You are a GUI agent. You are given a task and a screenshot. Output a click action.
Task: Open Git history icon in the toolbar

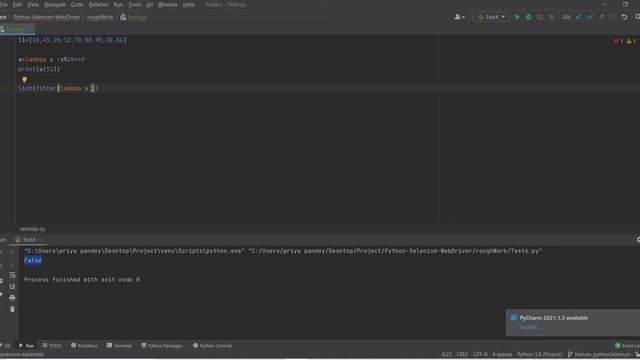613,17
